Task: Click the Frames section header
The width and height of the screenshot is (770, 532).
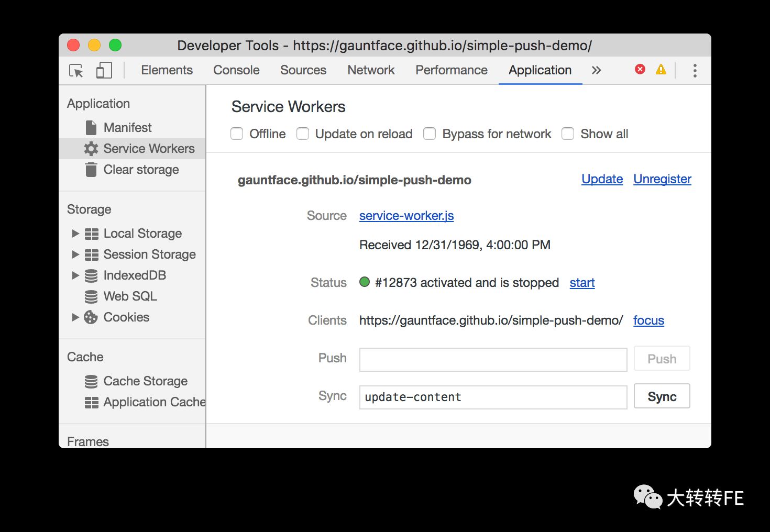Action: coord(88,441)
